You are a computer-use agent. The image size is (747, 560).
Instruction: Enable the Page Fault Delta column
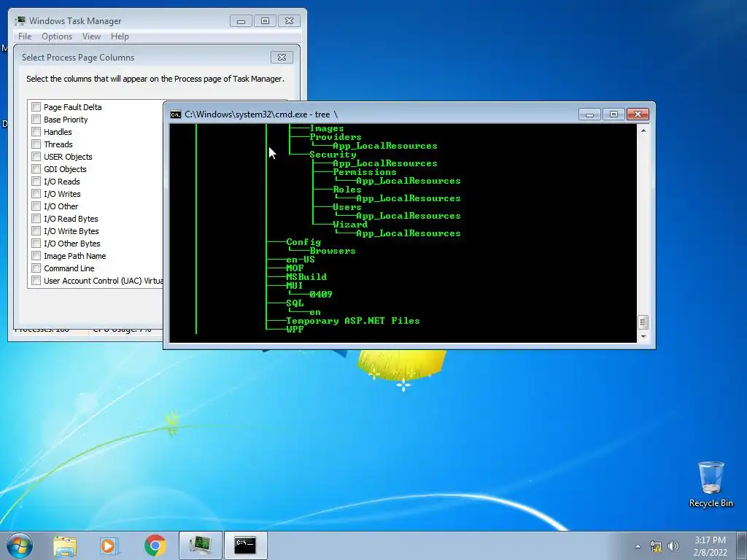(36, 106)
